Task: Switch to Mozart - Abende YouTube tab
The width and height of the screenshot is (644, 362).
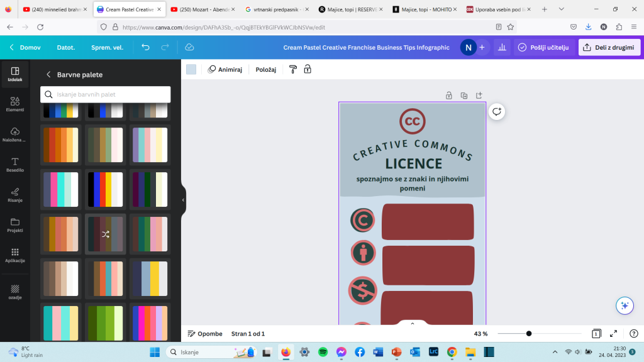Action: point(203,9)
